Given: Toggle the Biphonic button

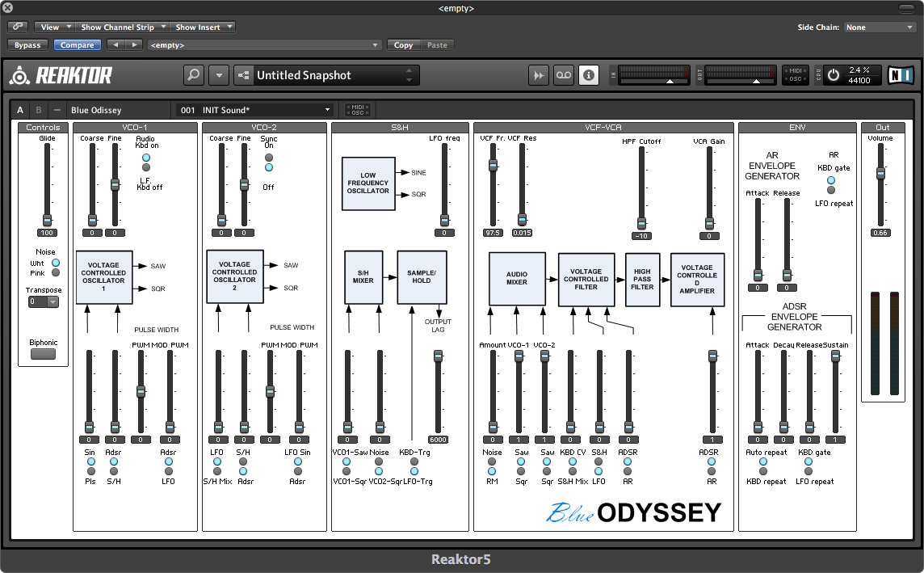Looking at the screenshot, I should click(43, 354).
